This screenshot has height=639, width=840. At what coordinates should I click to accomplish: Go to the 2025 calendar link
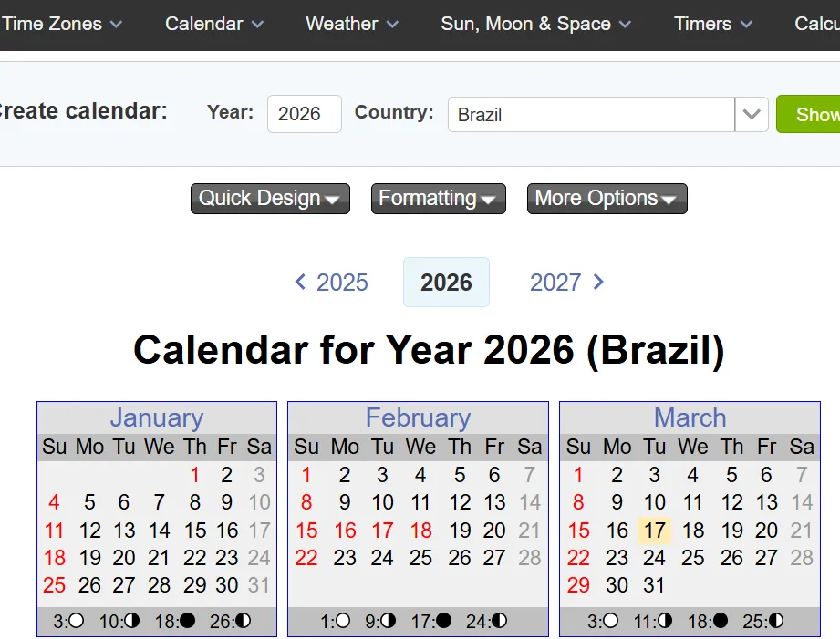(x=342, y=283)
